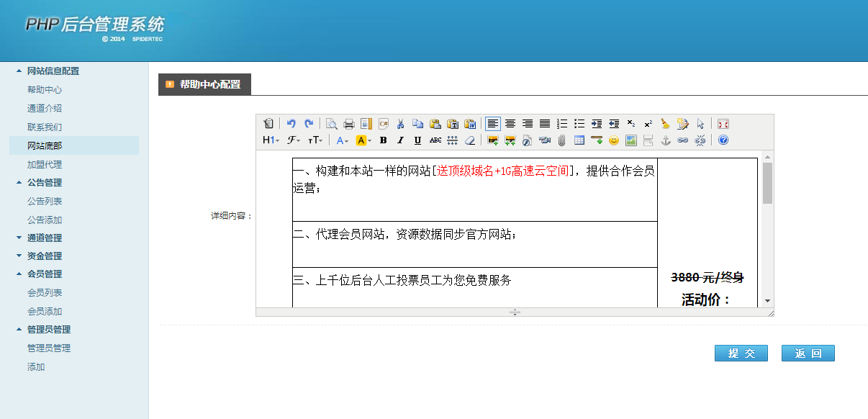Image resolution: width=868 pixels, height=419 pixels.
Task: Open the editor preview
Action: point(332,123)
